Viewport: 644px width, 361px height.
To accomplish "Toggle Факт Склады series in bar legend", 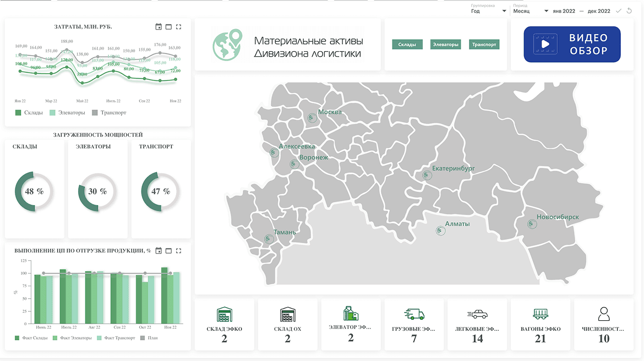I will pos(31,338).
